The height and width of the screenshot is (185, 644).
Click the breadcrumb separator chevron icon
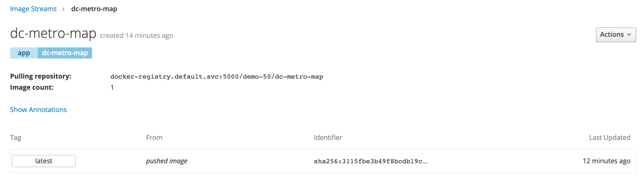point(64,9)
